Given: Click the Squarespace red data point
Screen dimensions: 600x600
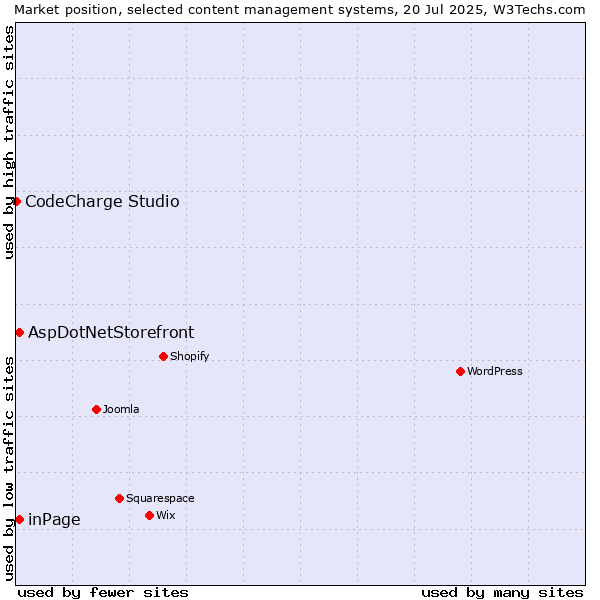Looking at the screenshot, I should (x=119, y=498).
